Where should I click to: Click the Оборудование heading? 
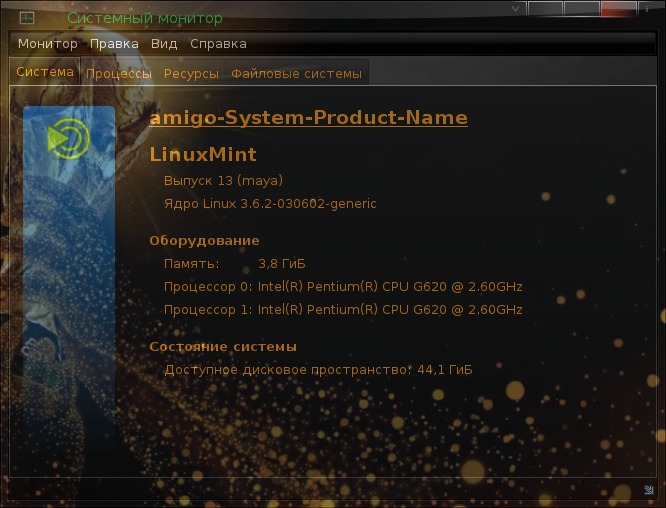204,240
